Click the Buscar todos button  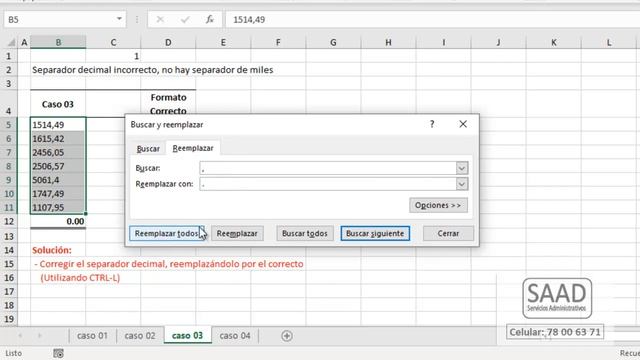[305, 233]
